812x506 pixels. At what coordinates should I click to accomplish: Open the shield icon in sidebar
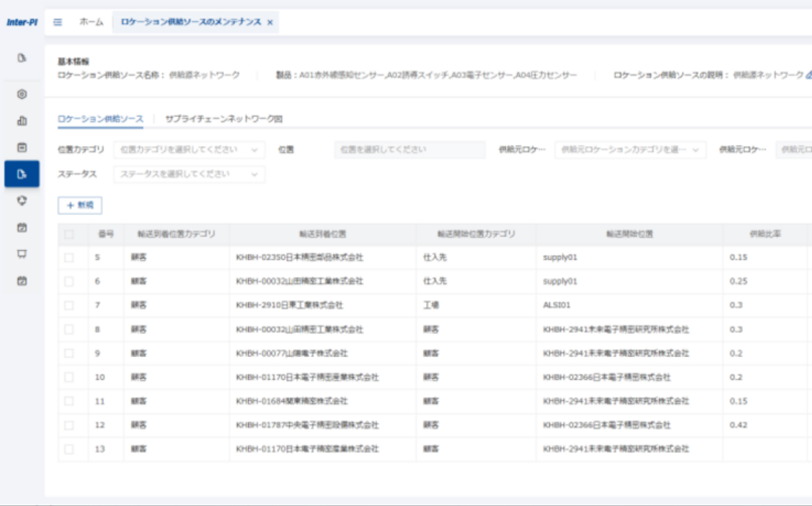click(22, 201)
